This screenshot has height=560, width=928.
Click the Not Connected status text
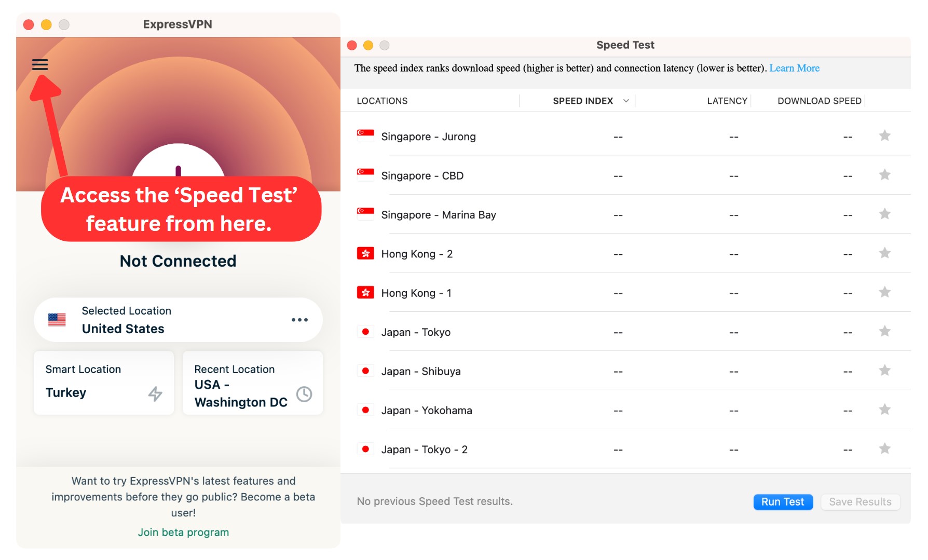(x=178, y=261)
